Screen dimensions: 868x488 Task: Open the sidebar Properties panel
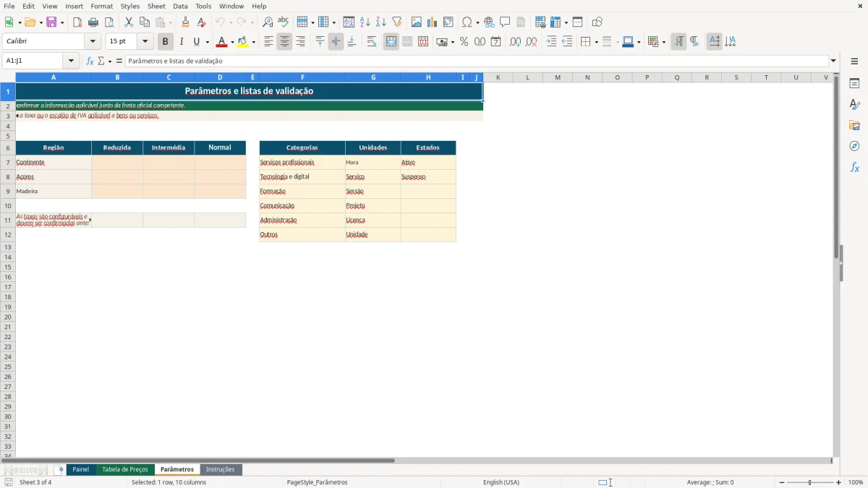[854, 83]
